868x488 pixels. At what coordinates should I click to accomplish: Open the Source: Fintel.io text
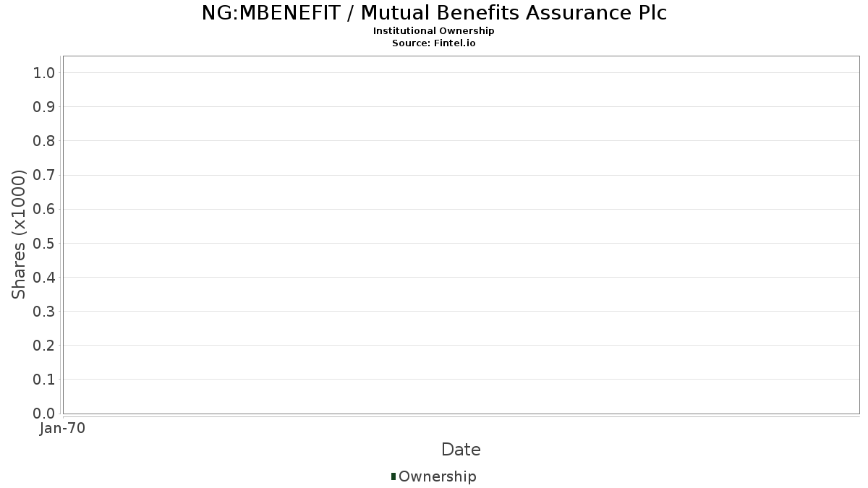[x=434, y=43]
